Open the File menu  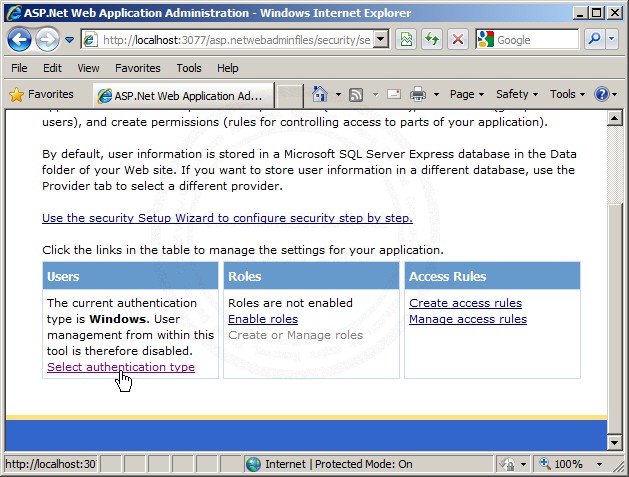tap(19, 68)
